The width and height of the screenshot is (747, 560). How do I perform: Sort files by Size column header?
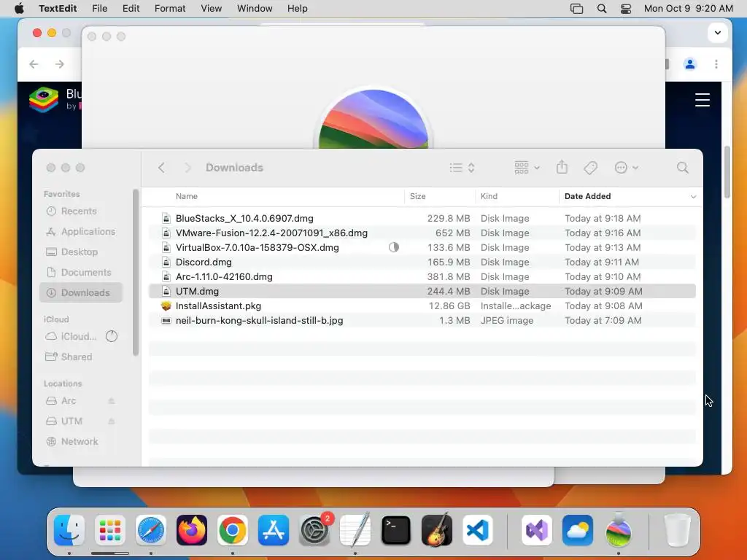[x=418, y=196]
